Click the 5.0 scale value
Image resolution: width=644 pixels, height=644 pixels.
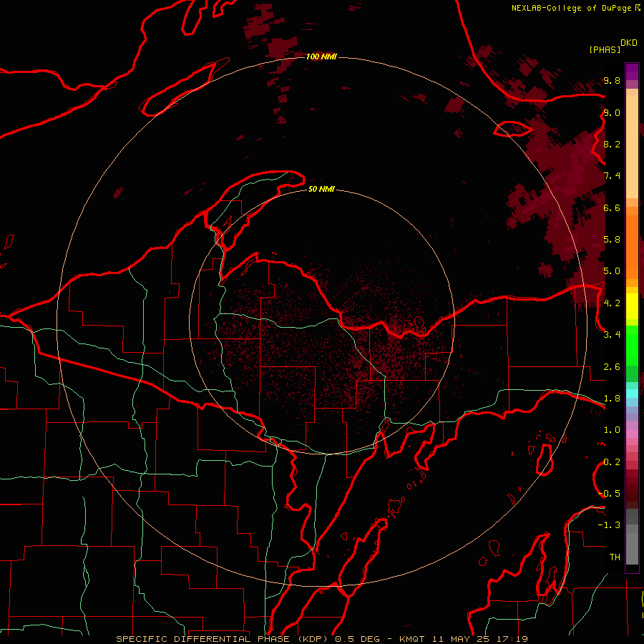[x=612, y=271]
